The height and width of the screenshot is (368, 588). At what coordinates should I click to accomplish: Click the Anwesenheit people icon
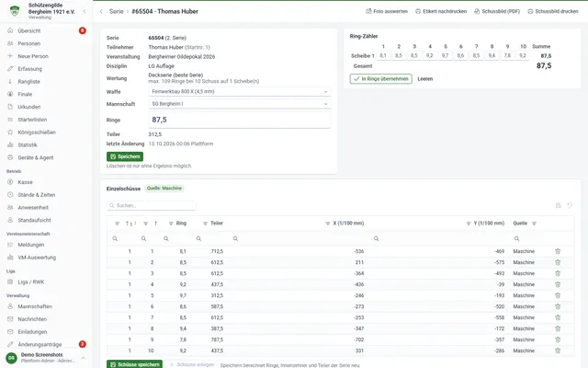coord(10,207)
